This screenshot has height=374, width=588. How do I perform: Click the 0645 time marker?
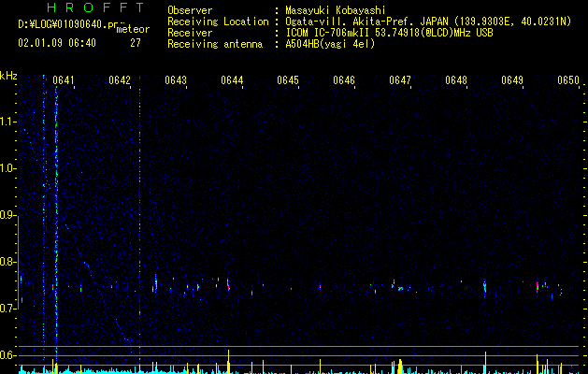(x=288, y=80)
